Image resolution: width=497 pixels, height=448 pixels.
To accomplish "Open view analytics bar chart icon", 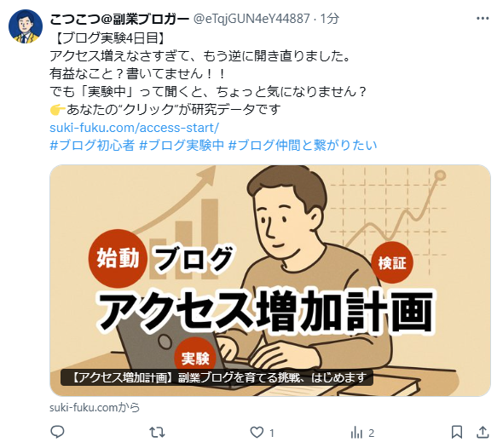I will [x=356, y=433].
